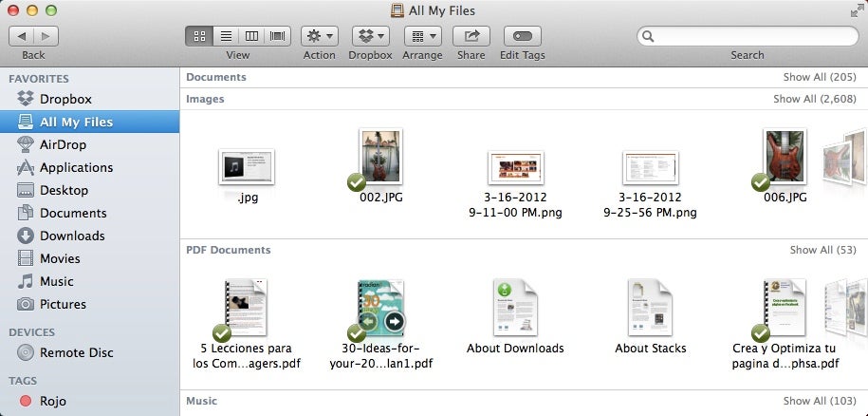Select the Movies sidebar item

[59, 258]
